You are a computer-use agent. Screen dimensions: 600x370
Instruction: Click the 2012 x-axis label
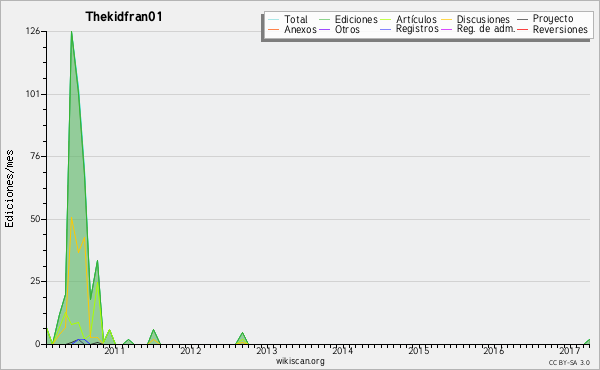(191, 350)
